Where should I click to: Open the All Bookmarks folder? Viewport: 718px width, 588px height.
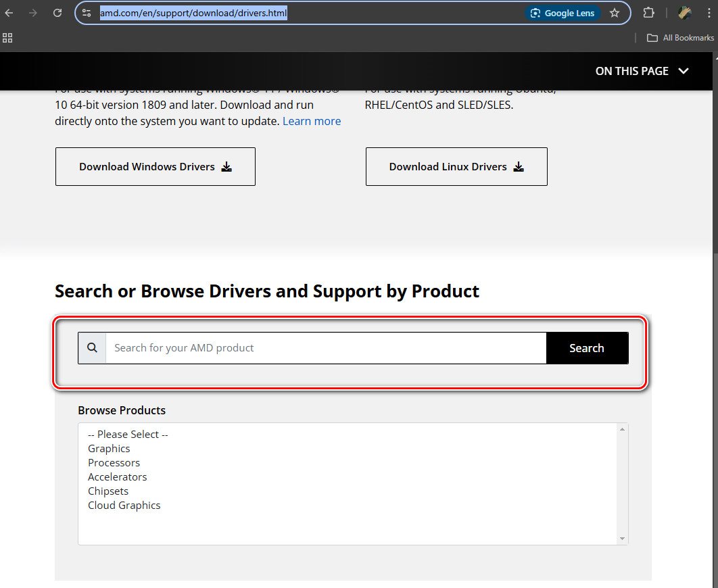tap(680, 38)
